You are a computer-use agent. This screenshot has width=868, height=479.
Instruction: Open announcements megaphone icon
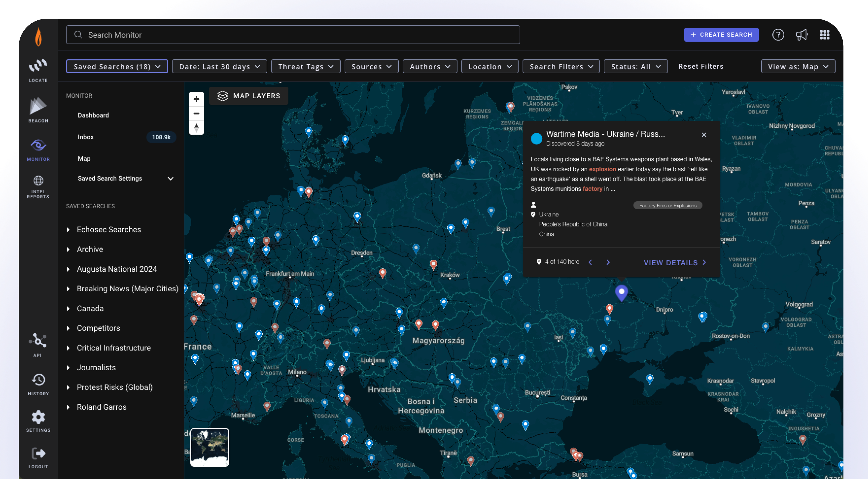point(802,35)
